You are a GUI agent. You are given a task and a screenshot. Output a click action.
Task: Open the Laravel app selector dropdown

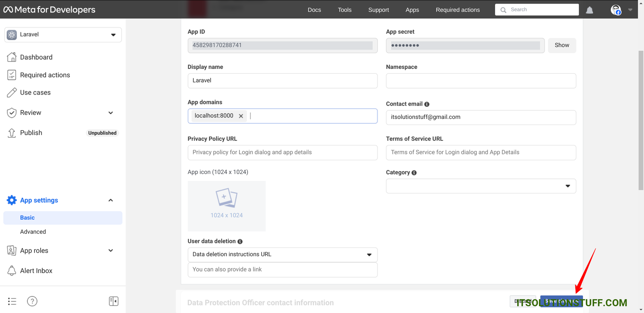63,35
